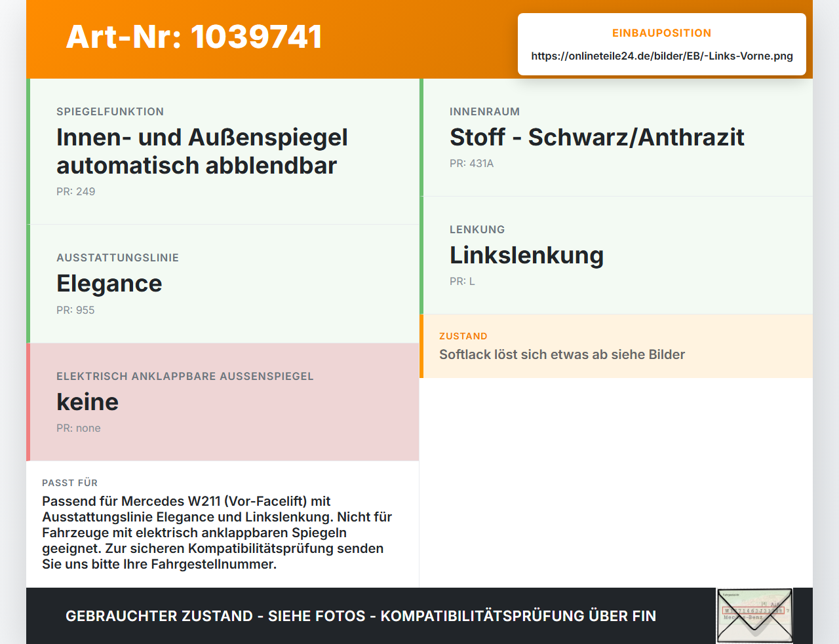The height and width of the screenshot is (644, 839).
Task: Click the Art-Nr: 1039741 heading
Action: pos(194,37)
